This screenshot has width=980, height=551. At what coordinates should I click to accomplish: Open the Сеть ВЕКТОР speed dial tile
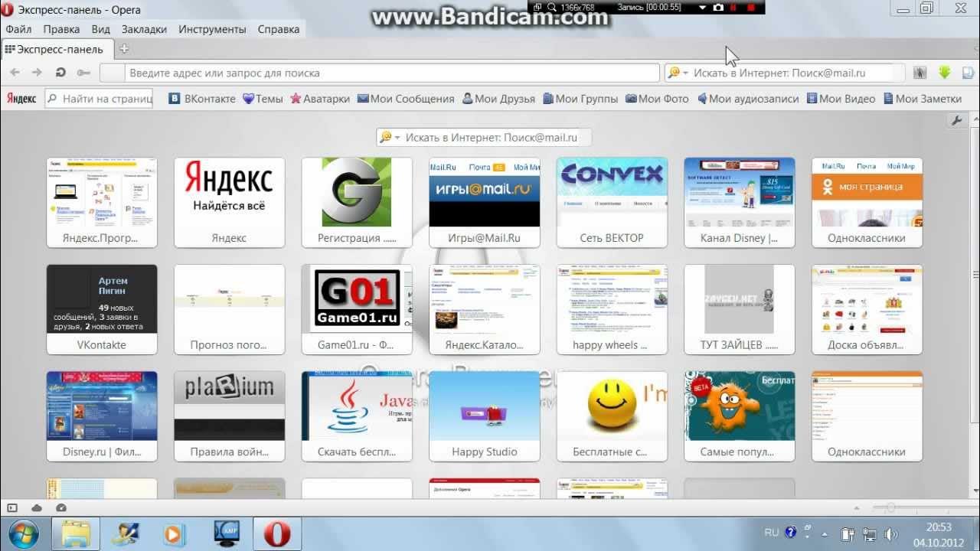[x=612, y=203]
